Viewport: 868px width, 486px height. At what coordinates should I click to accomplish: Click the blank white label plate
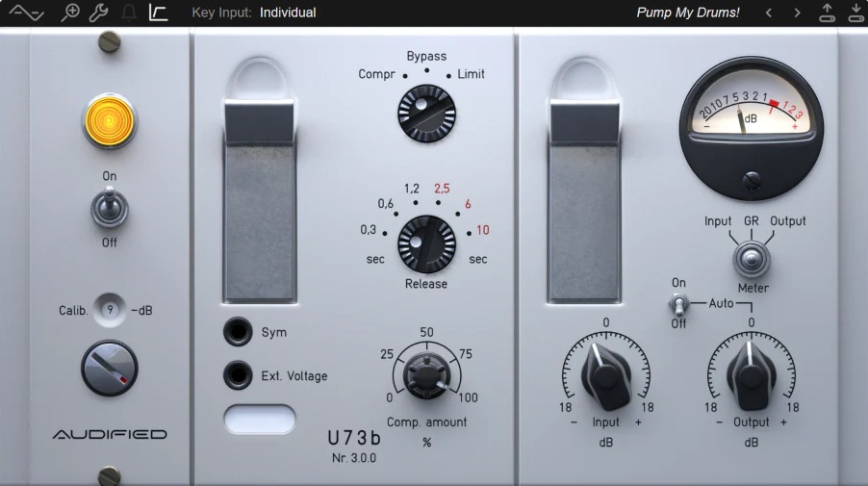(x=260, y=419)
